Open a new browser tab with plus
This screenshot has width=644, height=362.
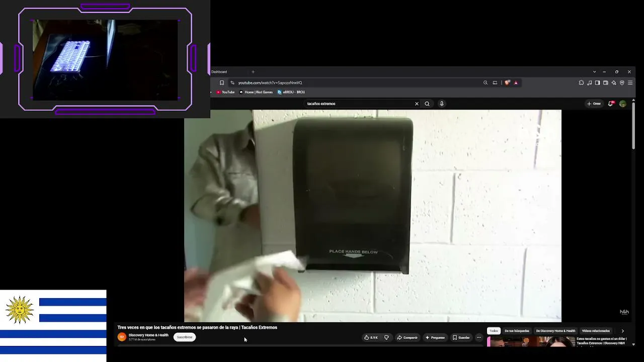[253, 72]
